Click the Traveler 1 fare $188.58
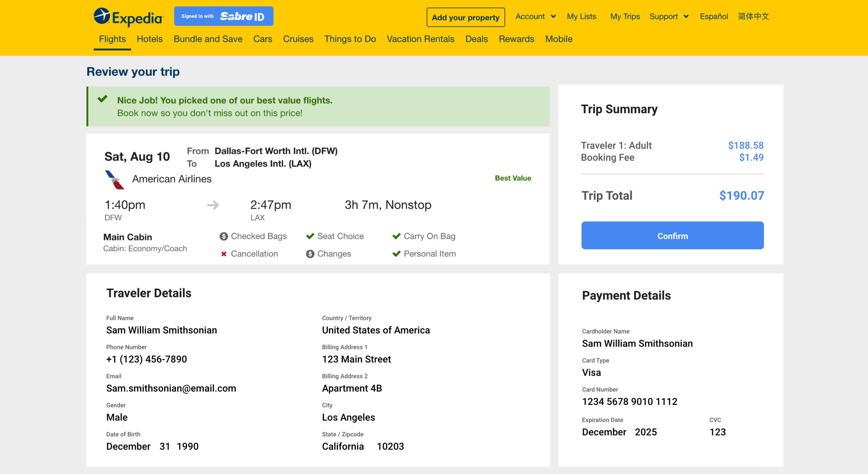Image resolution: width=868 pixels, height=474 pixels. click(x=746, y=145)
